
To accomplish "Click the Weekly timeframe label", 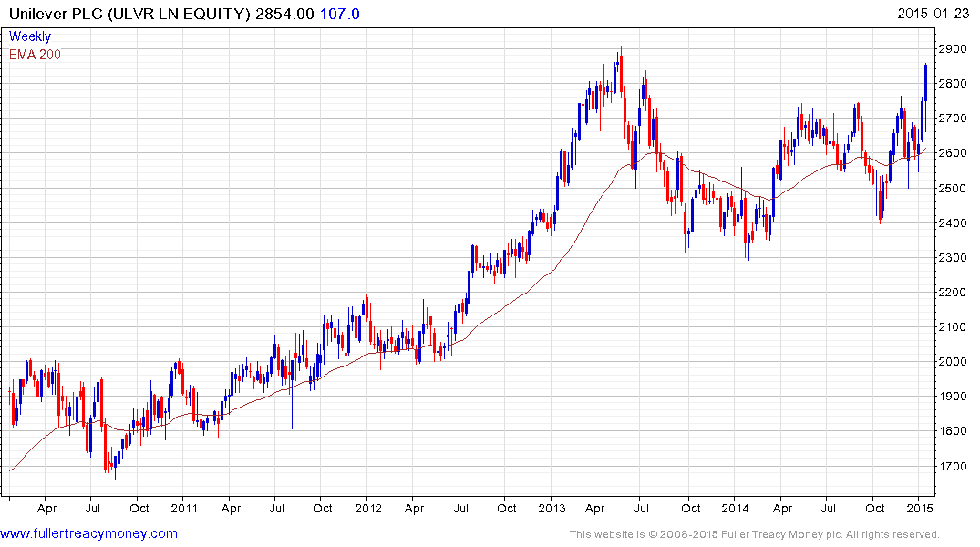I will (30, 36).
